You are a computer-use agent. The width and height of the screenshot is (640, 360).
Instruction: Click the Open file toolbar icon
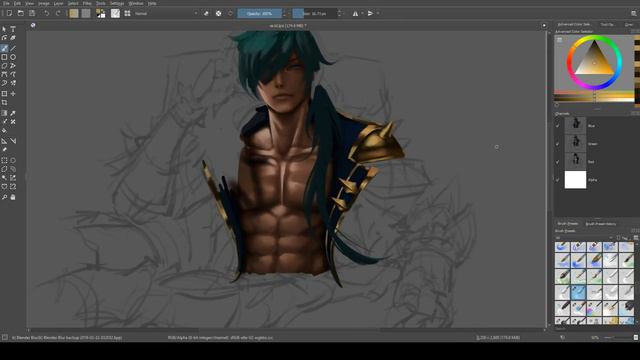coord(20,13)
